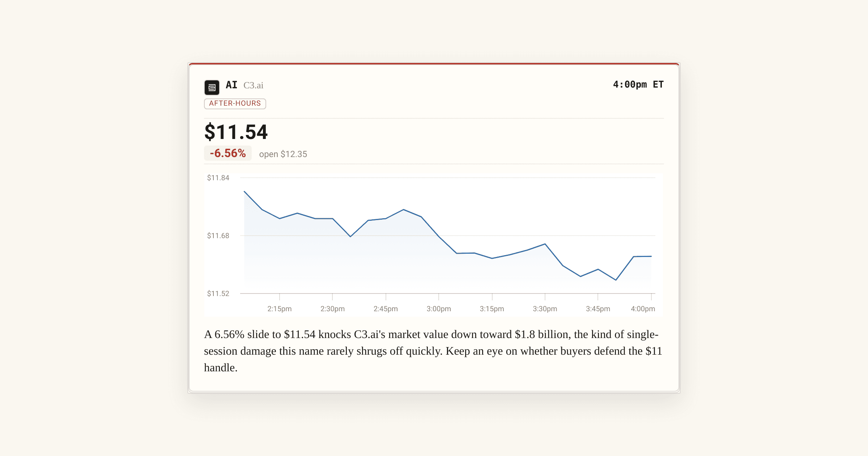Image resolution: width=868 pixels, height=456 pixels.
Task: Click the 2:45pm axis label
Action: (x=386, y=309)
